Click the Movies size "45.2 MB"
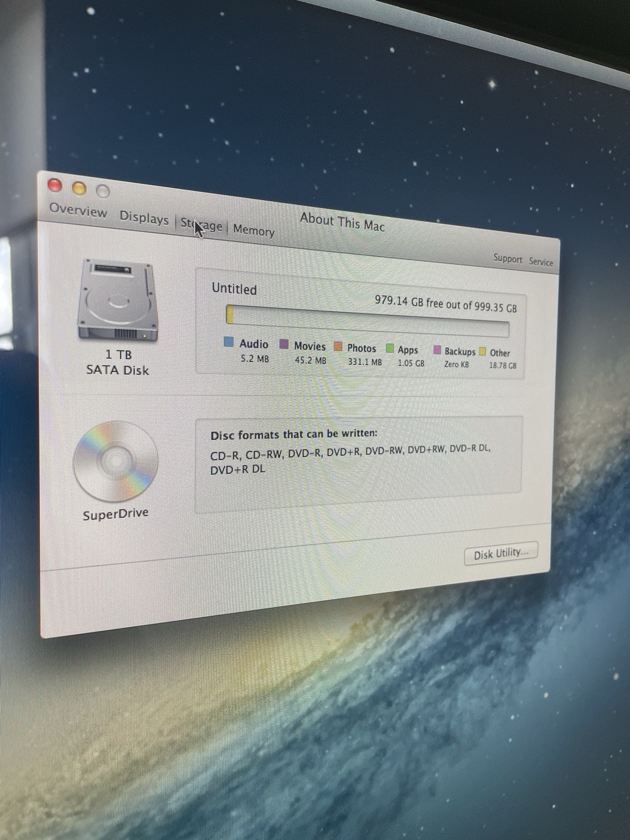630x840 pixels. click(310, 360)
